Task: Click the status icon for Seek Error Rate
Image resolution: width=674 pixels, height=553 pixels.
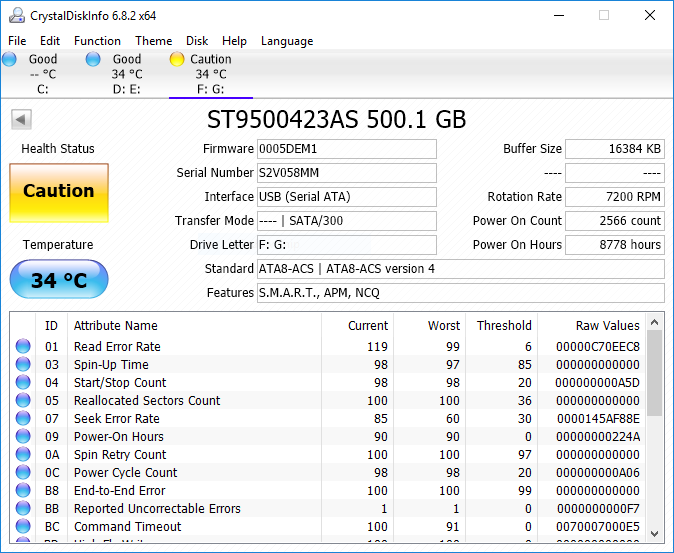Action: point(23,419)
